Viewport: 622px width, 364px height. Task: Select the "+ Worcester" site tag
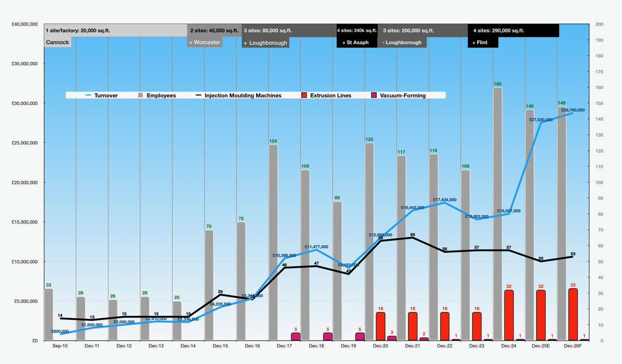click(205, 42)
